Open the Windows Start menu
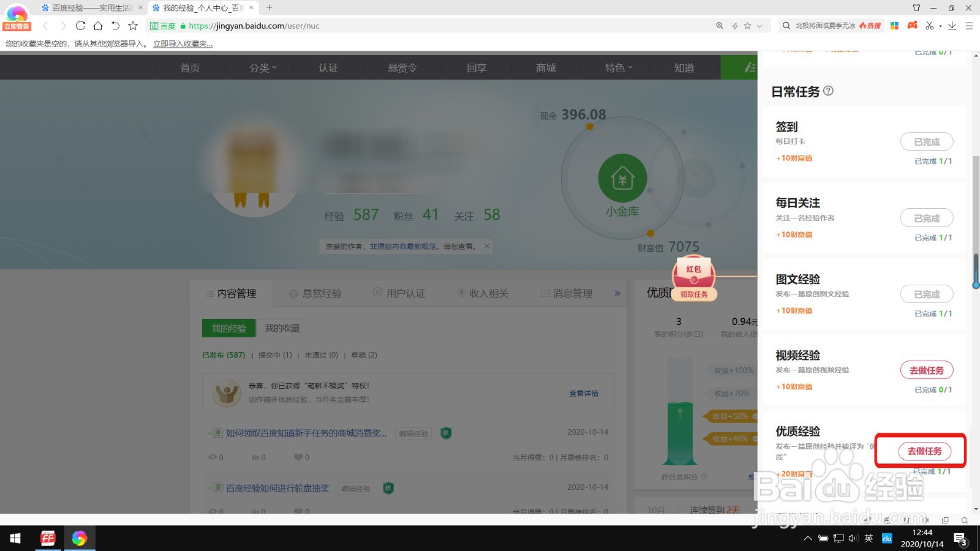This screenshot has width=980, height=551. point(15,538)
